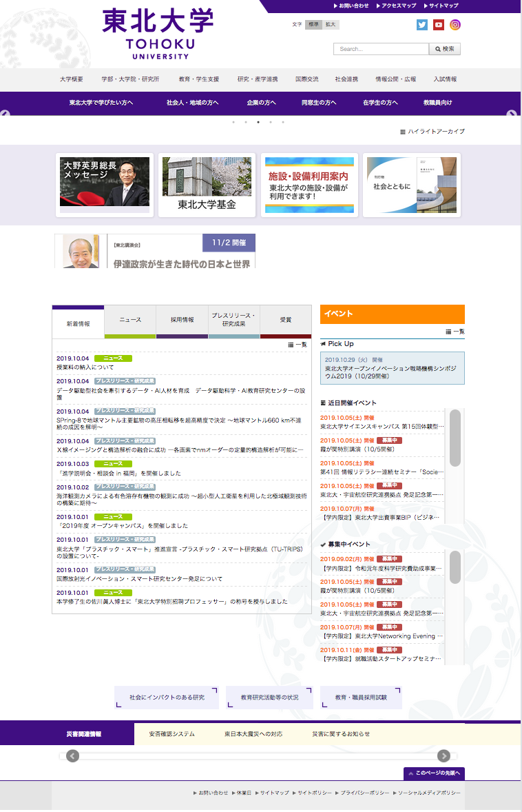
Task: Open 東北大学基金 banner
Action: (x=207, y=185)
